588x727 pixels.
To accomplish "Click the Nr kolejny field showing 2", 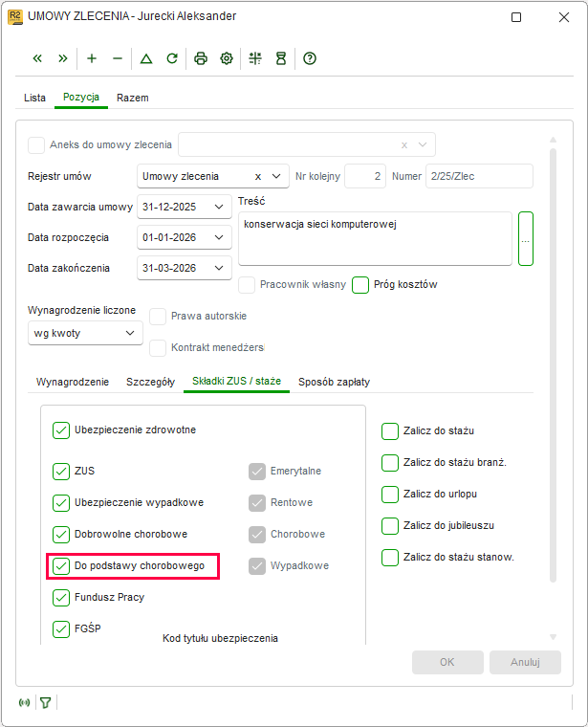I will tap(365, 176).
